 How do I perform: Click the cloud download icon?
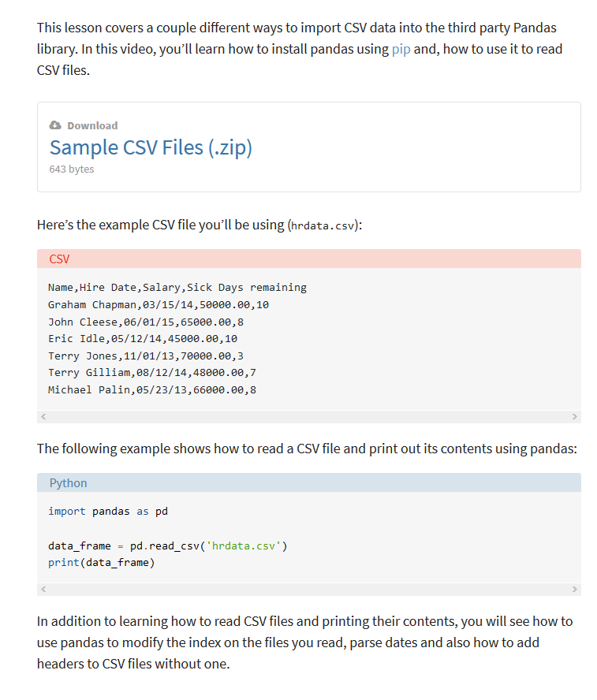[55, 125]
